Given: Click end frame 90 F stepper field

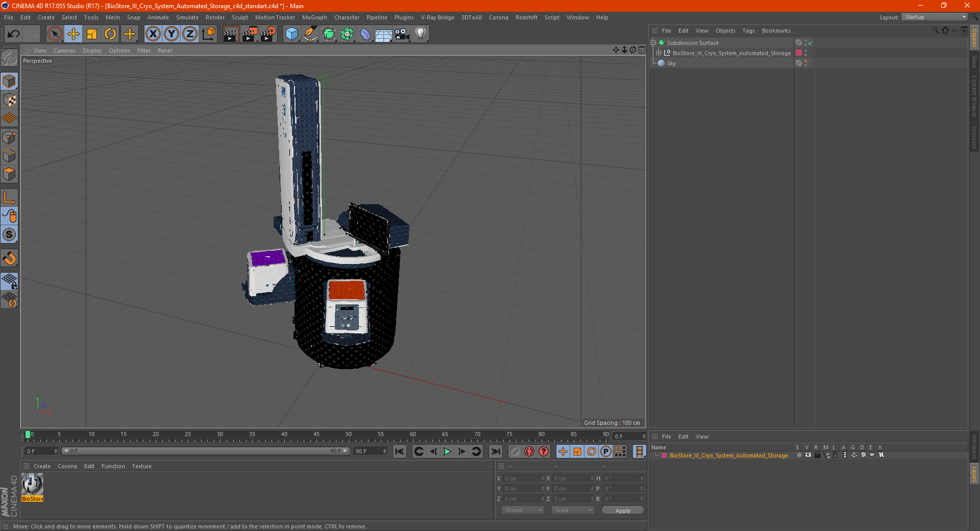Looking at the screenshot, I should [370, 451].
